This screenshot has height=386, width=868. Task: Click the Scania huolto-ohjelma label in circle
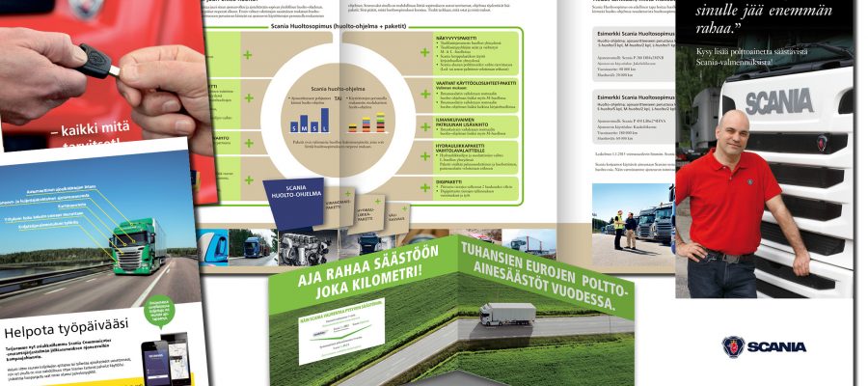coord(338,88)
